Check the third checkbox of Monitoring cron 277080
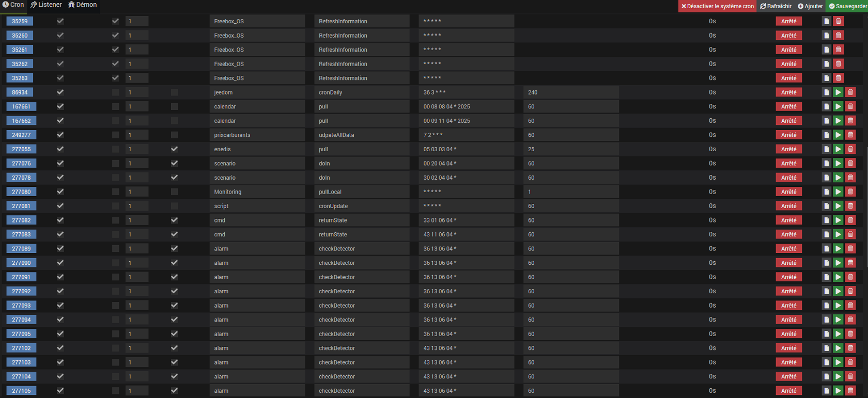The height and width of the screenshot is (398, 868). tap(174, 192)
